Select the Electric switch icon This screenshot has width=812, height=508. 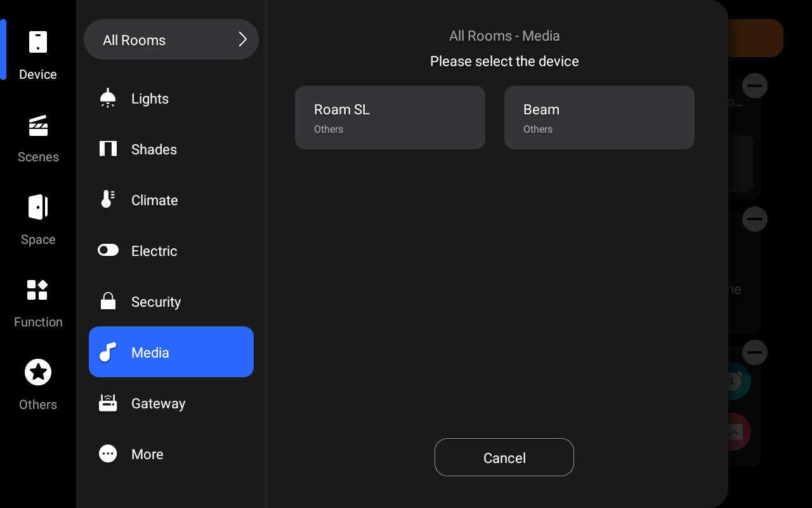108,250
